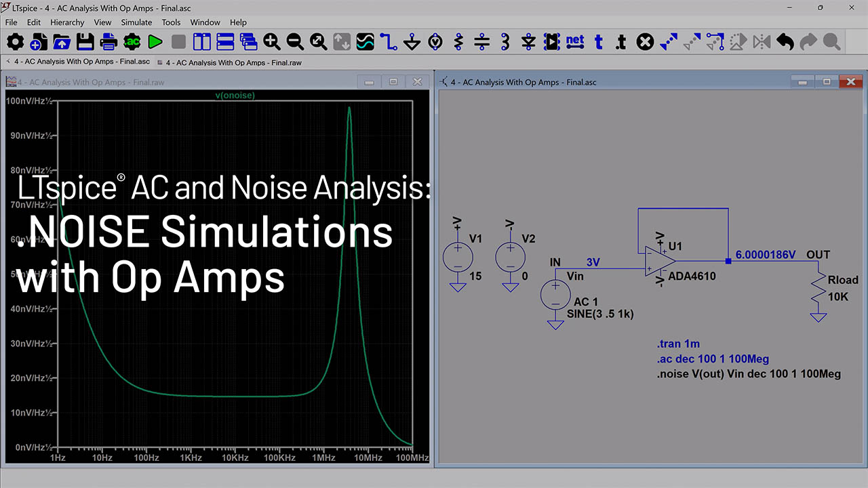Select the inductor tool

505,42
